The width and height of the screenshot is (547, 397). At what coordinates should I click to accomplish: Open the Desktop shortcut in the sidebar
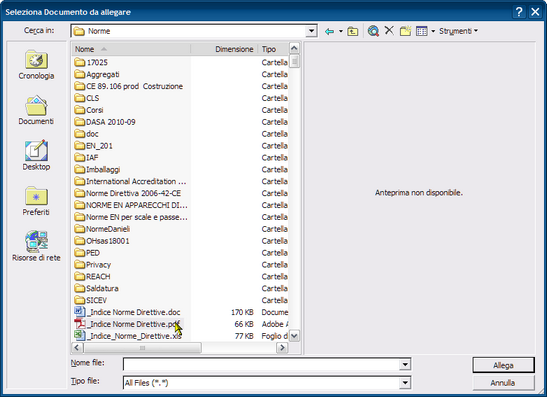click(x=36, y=156)
